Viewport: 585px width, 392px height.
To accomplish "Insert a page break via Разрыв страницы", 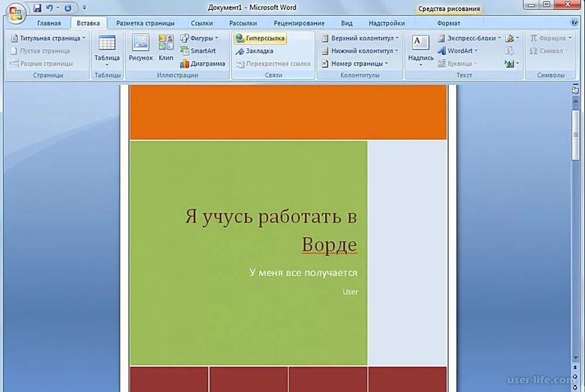I will (42, 63).
